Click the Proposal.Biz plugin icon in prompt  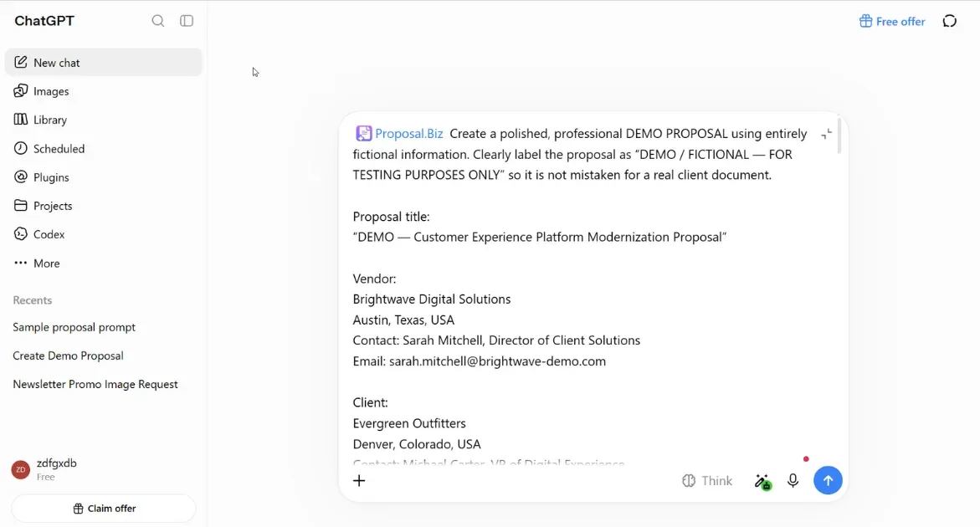tap(363, 133)
